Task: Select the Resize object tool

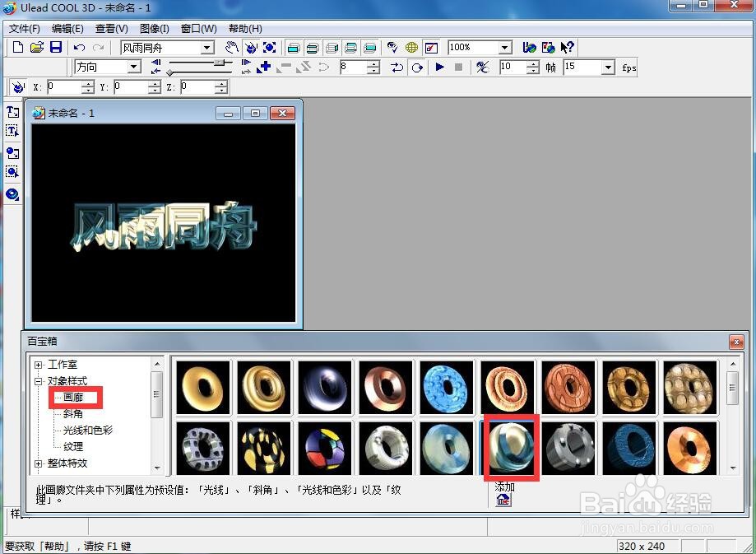Action: (270, 47)
